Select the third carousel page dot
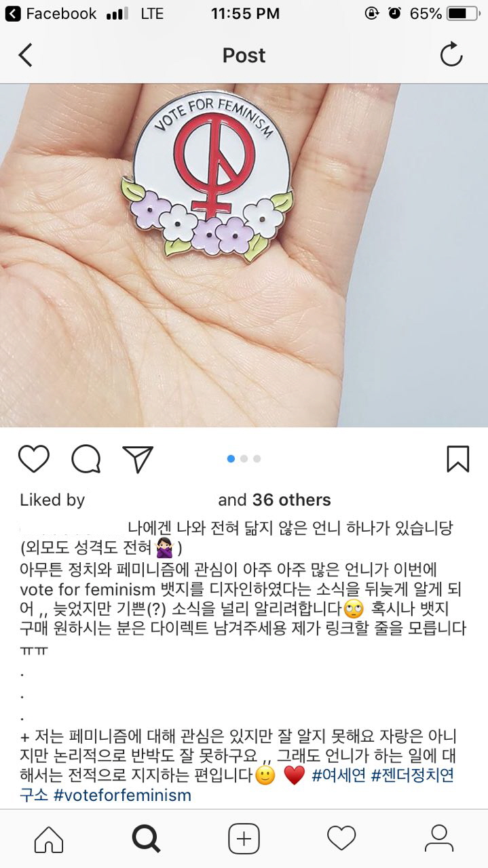Viewport: 488px width, 868px height. (257, 459)
